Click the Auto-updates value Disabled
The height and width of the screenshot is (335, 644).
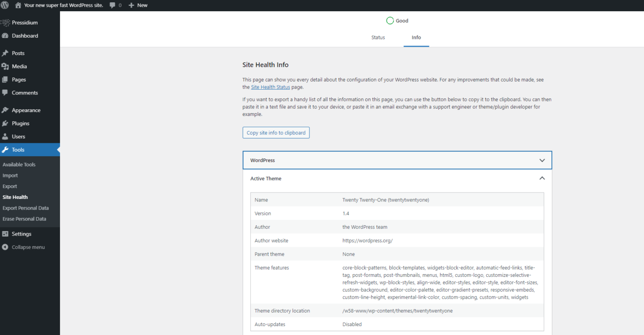pos(352,324)
